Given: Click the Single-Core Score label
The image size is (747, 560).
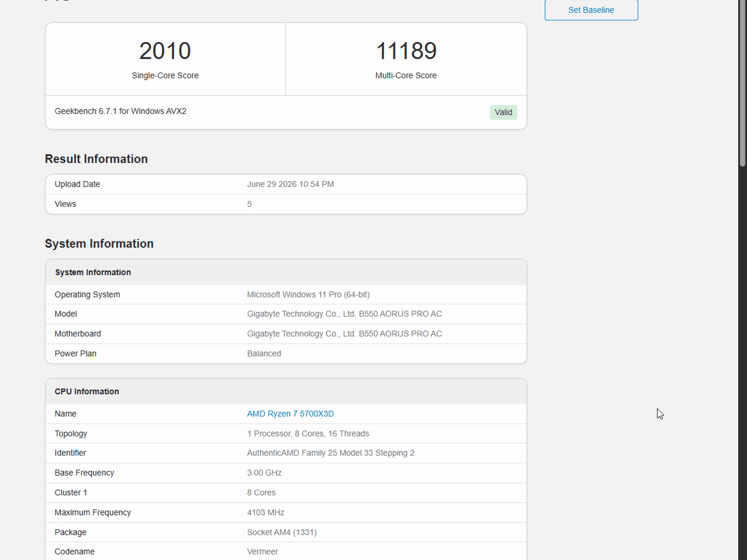Looking at the screenshot, I should point(165,75).
